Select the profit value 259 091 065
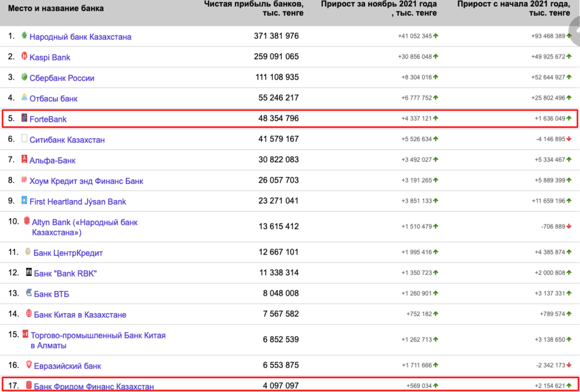 pyautogui.click(x=276, y=57)
